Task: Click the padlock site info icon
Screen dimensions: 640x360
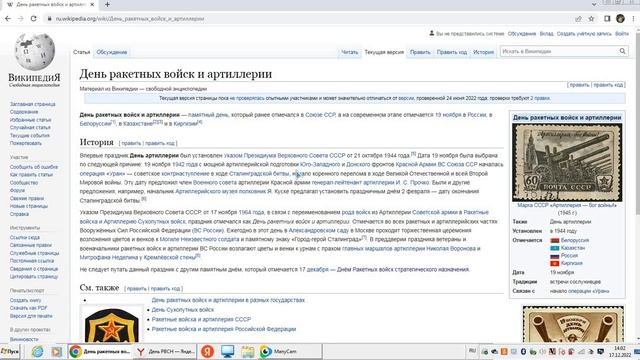Action: (x=49, y=19)
